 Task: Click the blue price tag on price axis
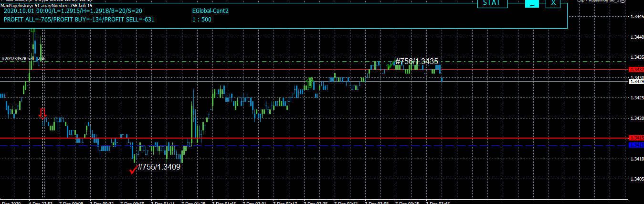pos(636,145)
